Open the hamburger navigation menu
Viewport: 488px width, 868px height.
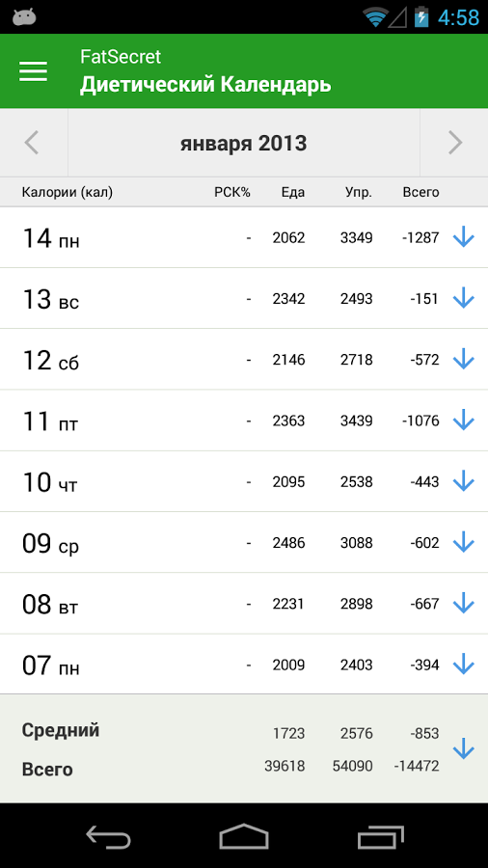33,70
